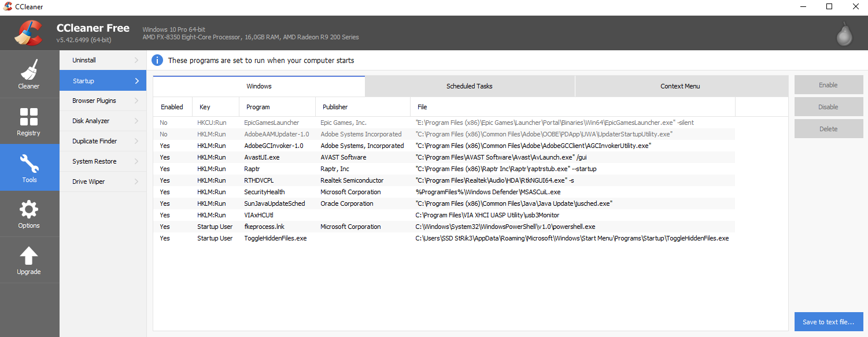868x337 pixels.
Task: Open the Registry grid icon section
Action: click(29, 121)
